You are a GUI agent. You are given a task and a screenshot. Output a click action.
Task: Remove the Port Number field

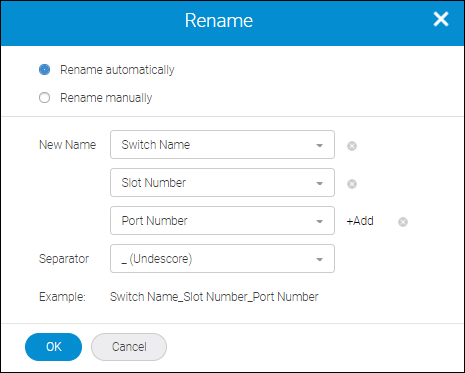coord(403,222)
